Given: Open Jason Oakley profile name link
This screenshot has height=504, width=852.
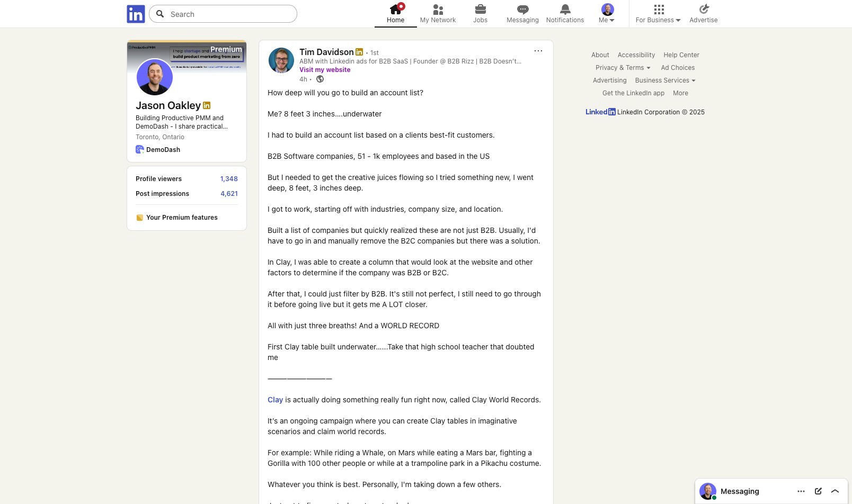Looking at the screenshot, I should point(168,105).
